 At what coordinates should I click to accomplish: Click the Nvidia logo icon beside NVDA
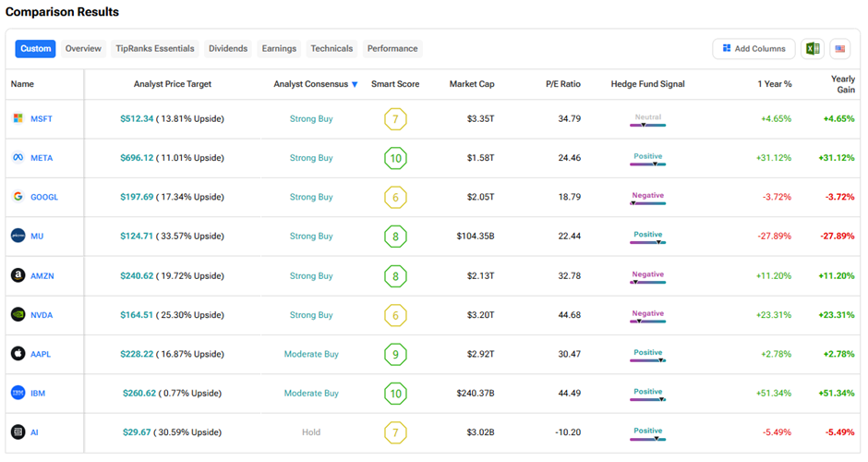coord(18,315)
